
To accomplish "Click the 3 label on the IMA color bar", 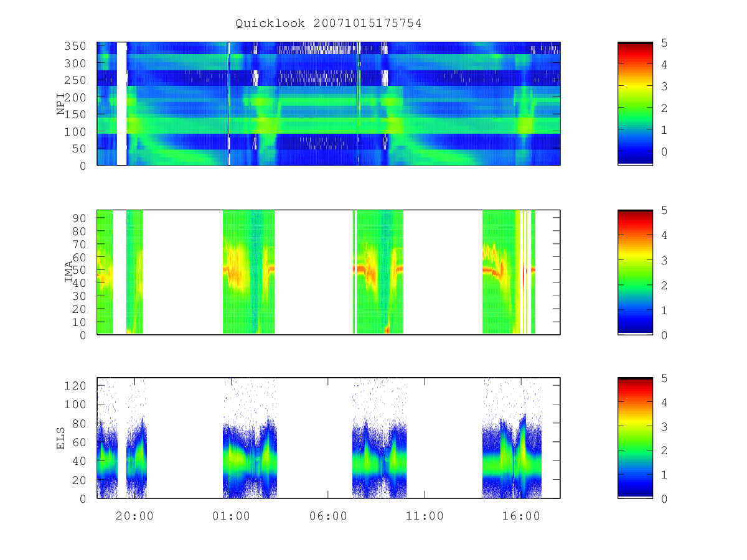I will pyautogui.click(x=665, y=260).
